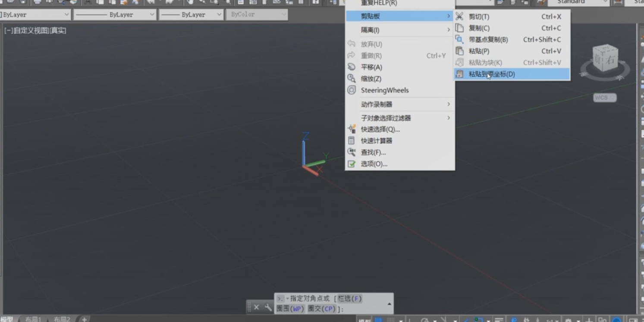Choose 复制(C) in the clipboard submenu

[x=512, y=28]
